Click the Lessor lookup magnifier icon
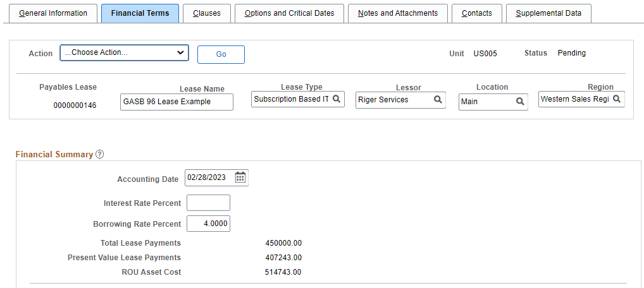The image size is (644, 288). pyautogui.click(x=438, y=100)
